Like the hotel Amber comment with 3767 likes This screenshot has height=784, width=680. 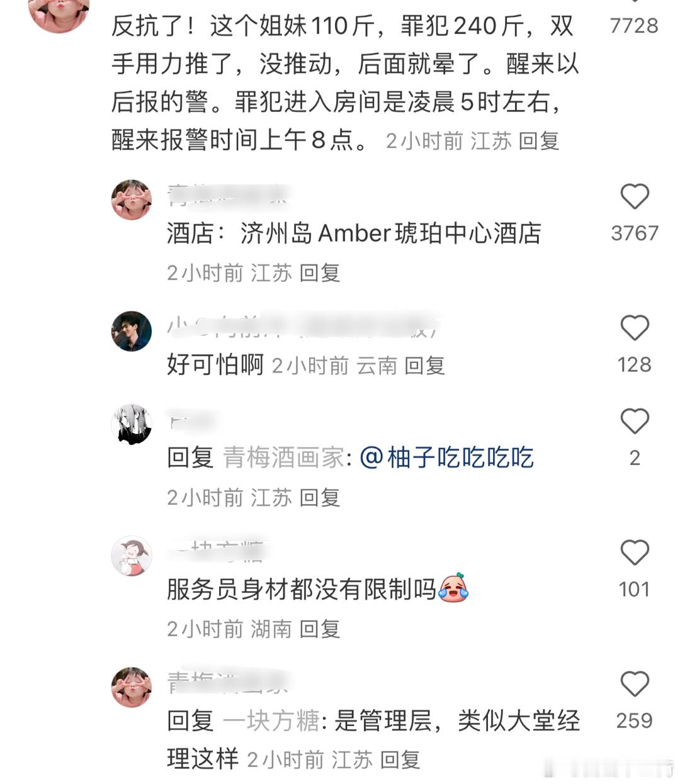635,196
